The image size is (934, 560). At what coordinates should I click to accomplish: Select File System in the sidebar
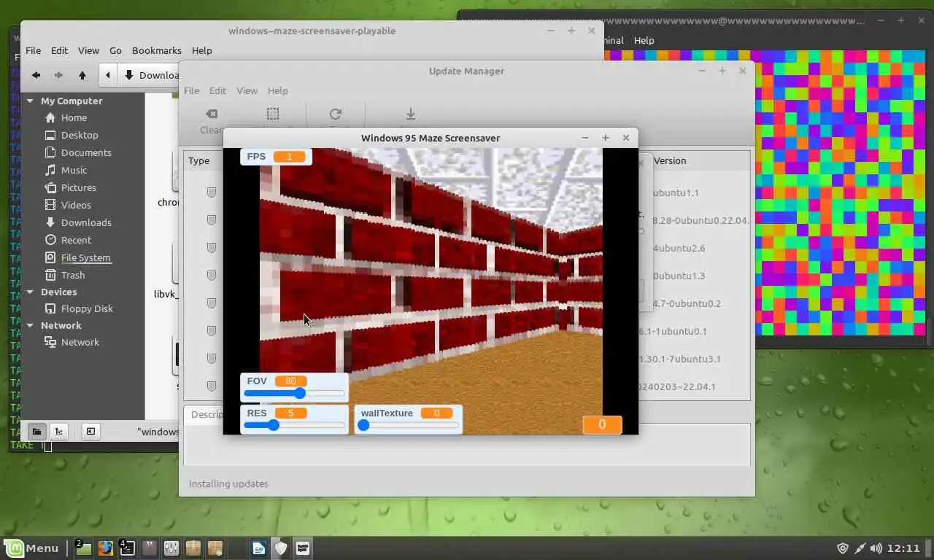point(85,257)
